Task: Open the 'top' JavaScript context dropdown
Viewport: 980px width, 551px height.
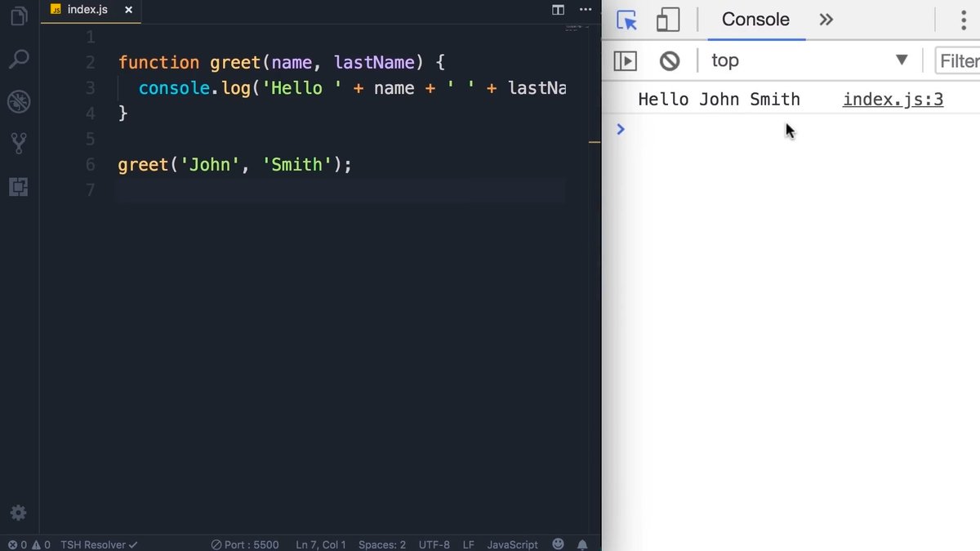Action: coord(809,60)
